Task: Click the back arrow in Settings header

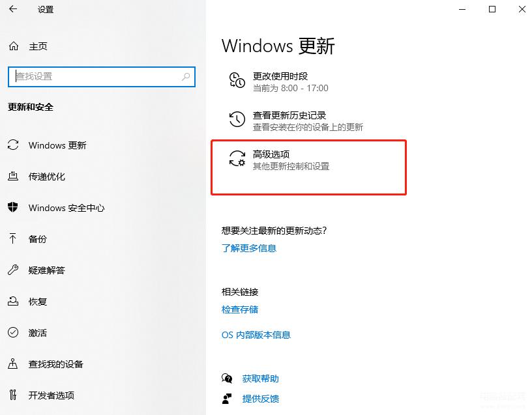Action: (13, 9)
